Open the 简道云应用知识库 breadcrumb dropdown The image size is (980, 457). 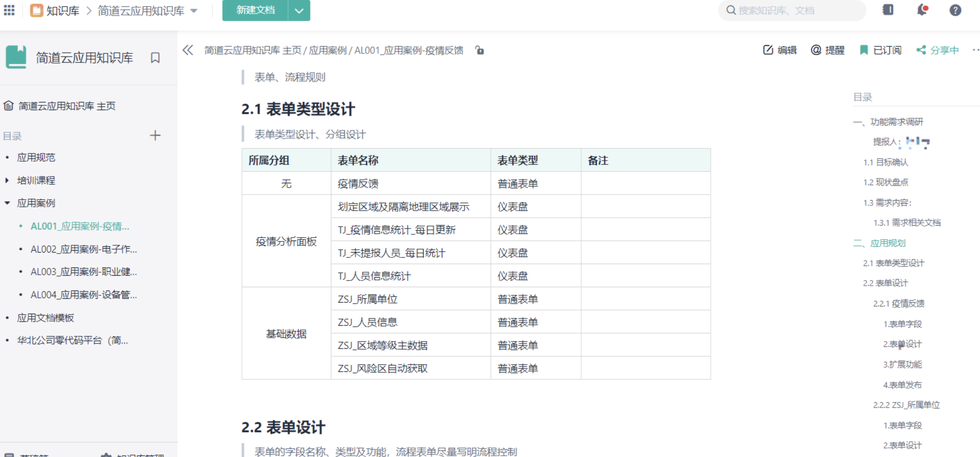[x=194, y=11]
